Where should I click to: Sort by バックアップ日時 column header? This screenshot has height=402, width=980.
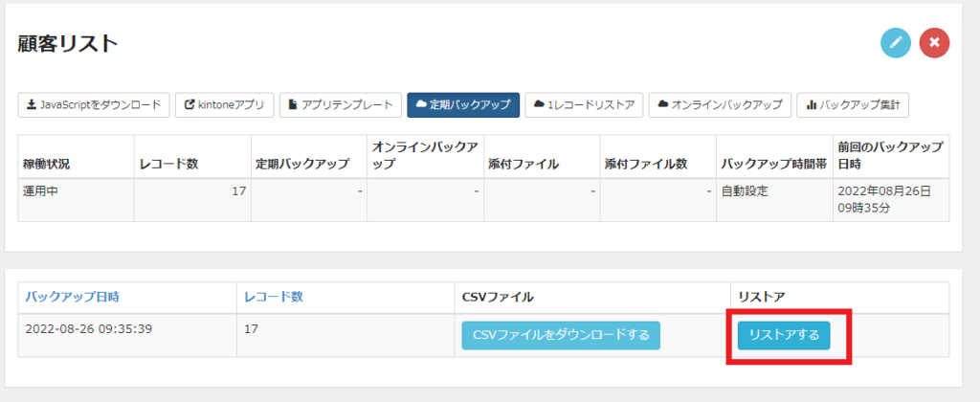tap(73, 297)
